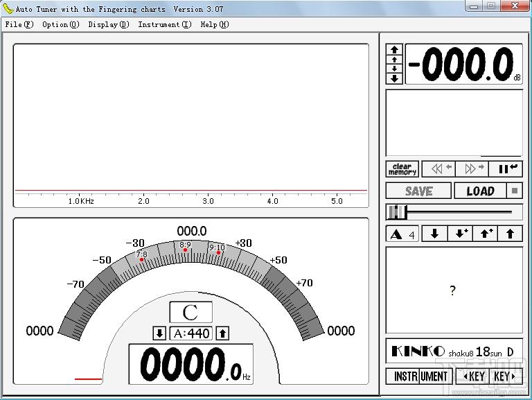Click the up arrow with plus mark

coord(485,234)
